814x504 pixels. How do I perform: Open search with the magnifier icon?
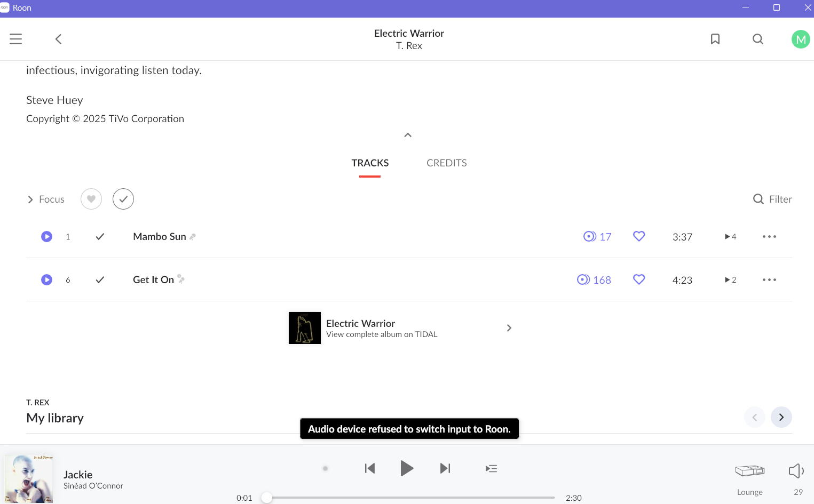pyautogui.click(x=758, y=39)
